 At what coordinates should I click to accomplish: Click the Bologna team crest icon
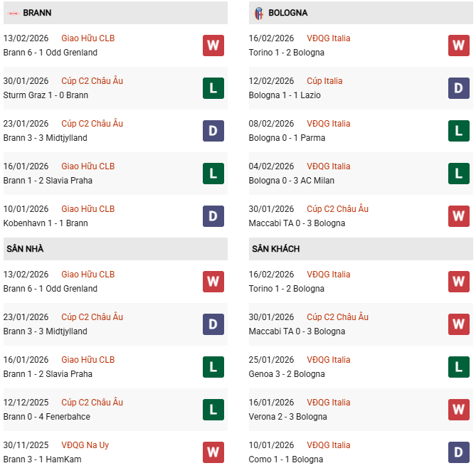pos(258,13)
